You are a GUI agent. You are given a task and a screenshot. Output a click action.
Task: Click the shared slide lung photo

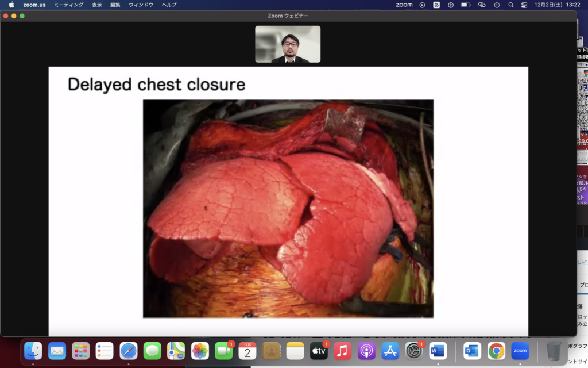[288, 208]
